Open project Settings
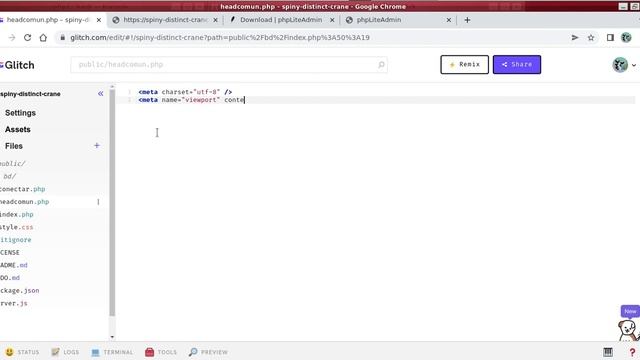640x360 pixels. (x=20, y=113)
